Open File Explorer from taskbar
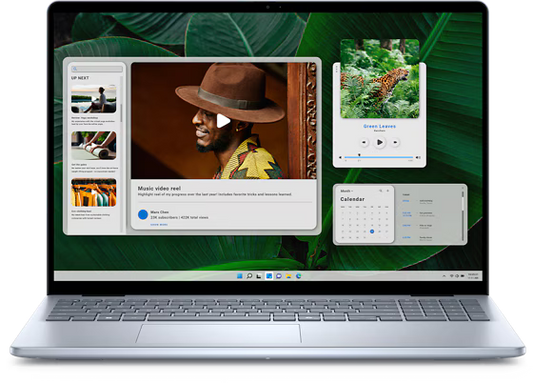The image size is (533, 383). tap(289, 276)
